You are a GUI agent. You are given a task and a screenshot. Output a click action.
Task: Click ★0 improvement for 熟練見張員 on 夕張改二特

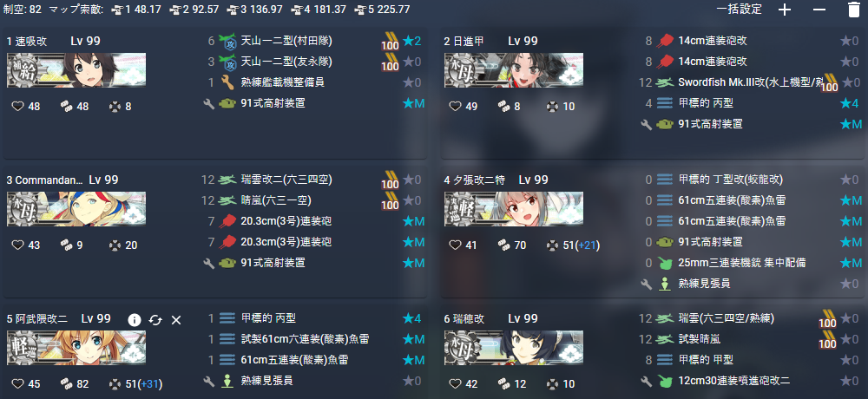pyautogui.click(x=850, y=284)
